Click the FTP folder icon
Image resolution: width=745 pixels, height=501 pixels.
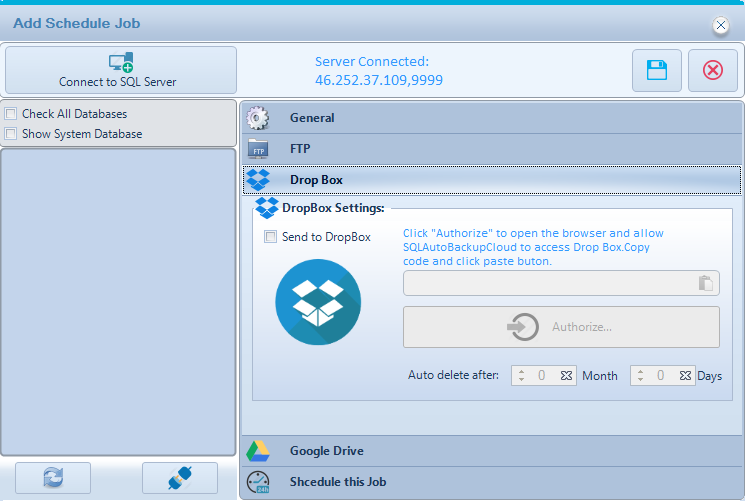tap(258, 149)
